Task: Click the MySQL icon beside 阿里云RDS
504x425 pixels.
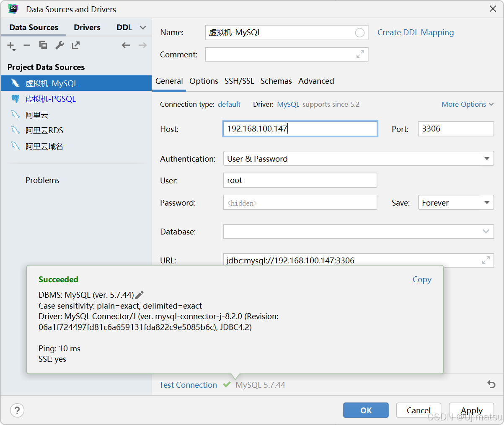Action: [16, 130]
